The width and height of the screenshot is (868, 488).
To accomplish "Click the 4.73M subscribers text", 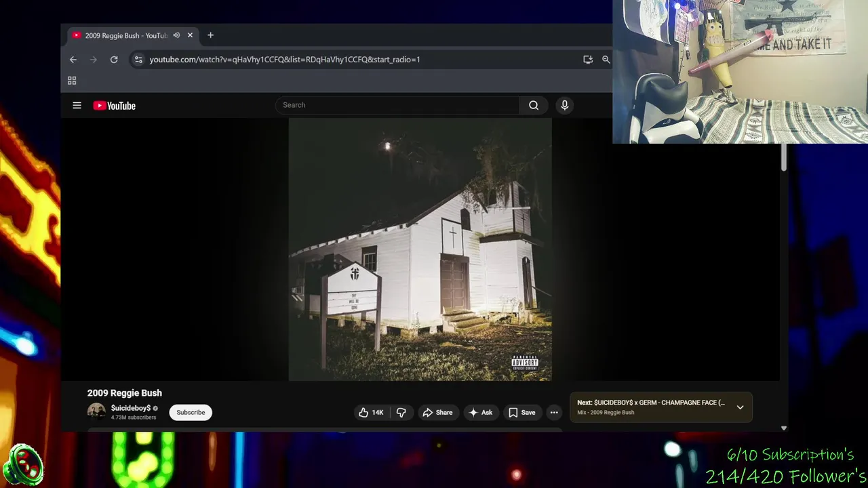I will click(x=134, y=418).
